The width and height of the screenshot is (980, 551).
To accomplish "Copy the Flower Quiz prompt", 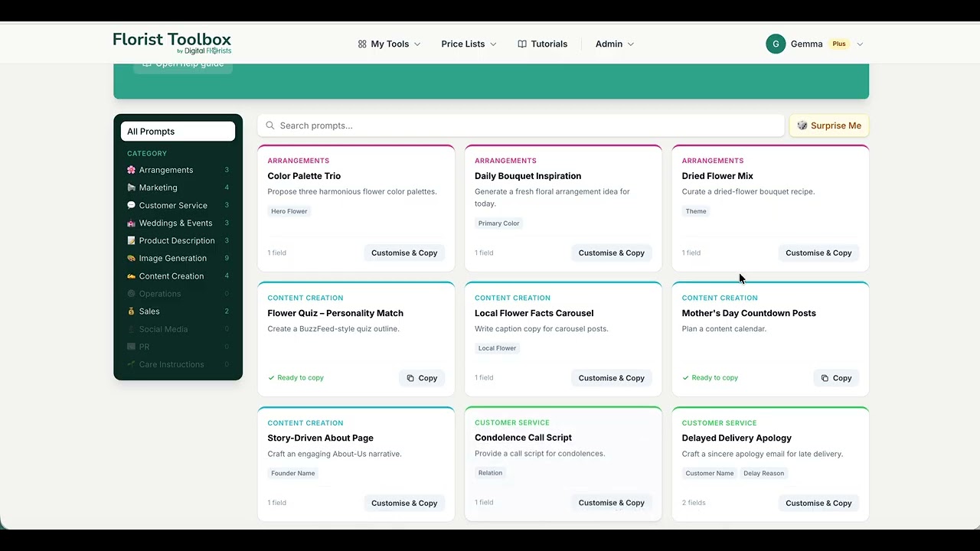I will 422,378.
